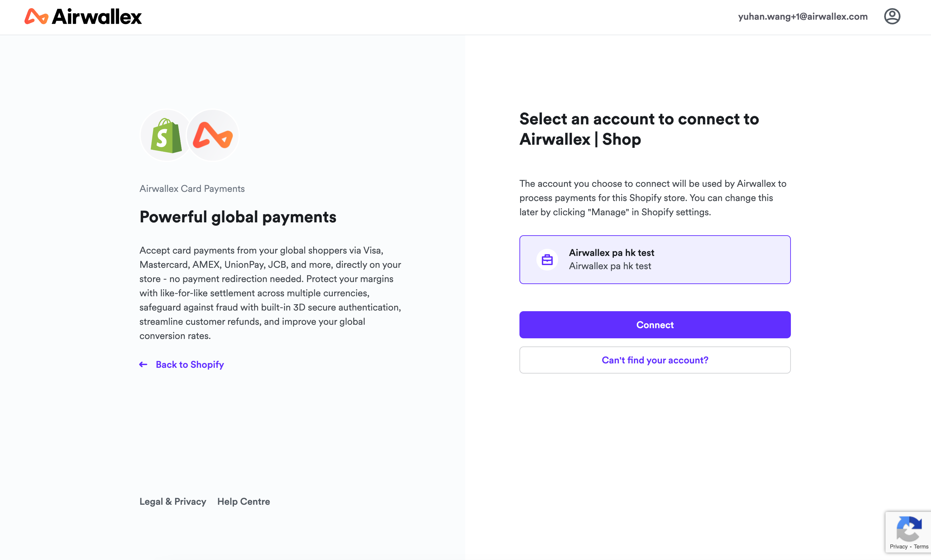Screen dimensions: 931x560
Task: Click "Can't find your account?"
Action: point(654,360)
